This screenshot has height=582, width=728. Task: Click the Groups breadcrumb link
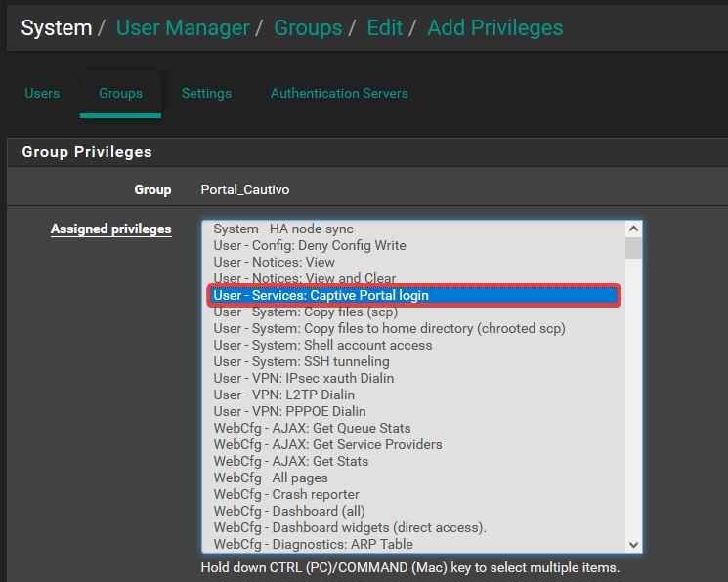(310, 27)
